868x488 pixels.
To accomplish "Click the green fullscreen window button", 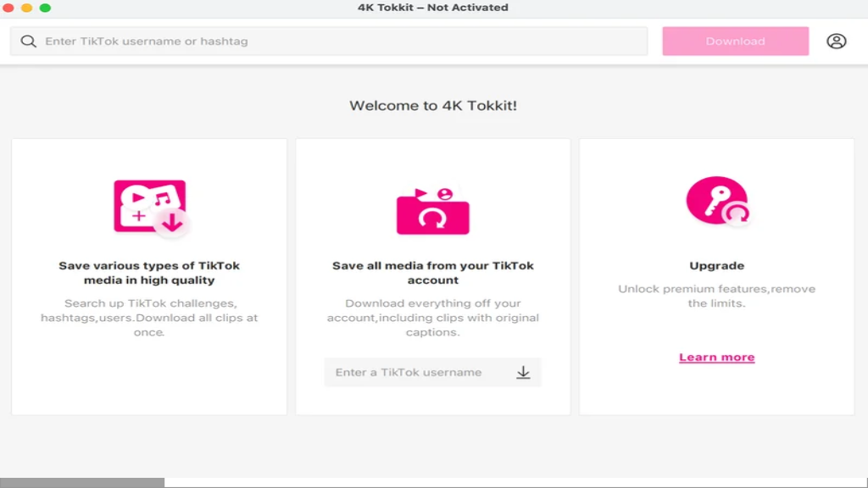I will click(46, 8).
